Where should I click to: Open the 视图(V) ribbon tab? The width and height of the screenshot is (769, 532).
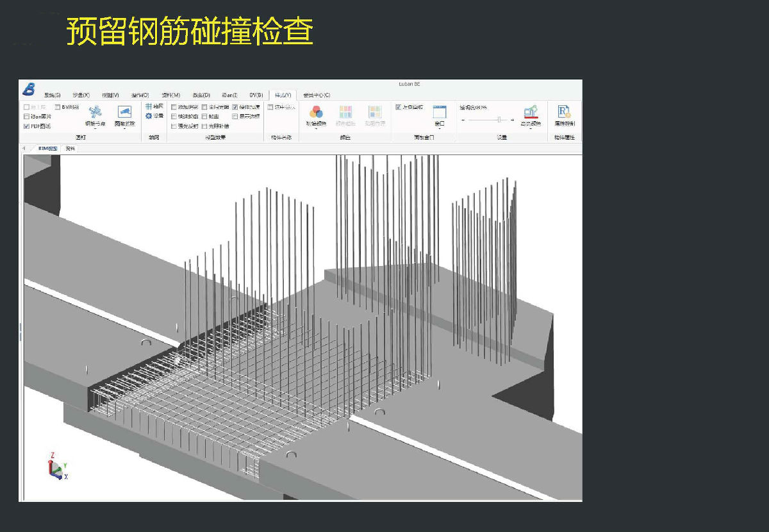click(110, 95)
